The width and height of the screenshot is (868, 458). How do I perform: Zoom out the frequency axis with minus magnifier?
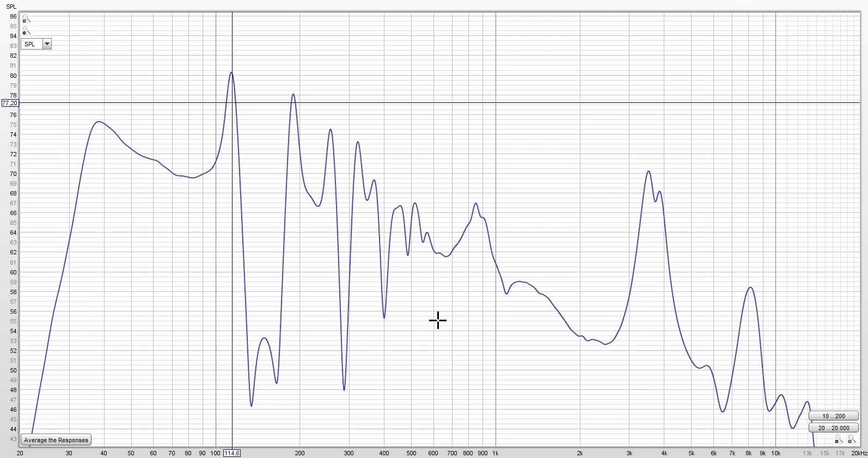[x=839, y=439]
